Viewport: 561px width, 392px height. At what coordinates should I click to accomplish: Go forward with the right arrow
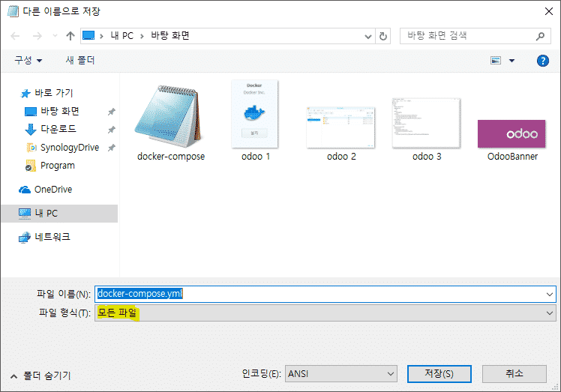(37, 36)
